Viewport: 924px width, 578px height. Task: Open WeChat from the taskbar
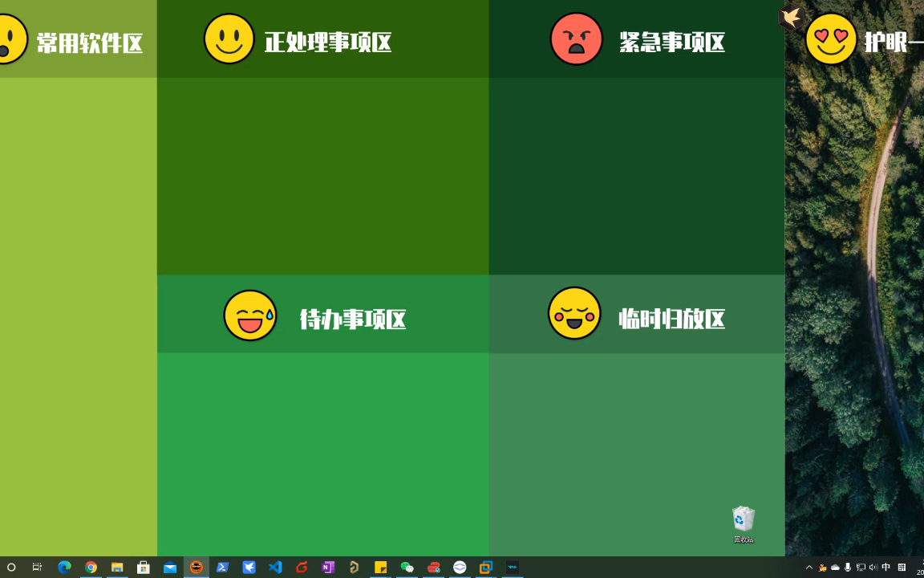pyautogui.click(x=407, y=568)
